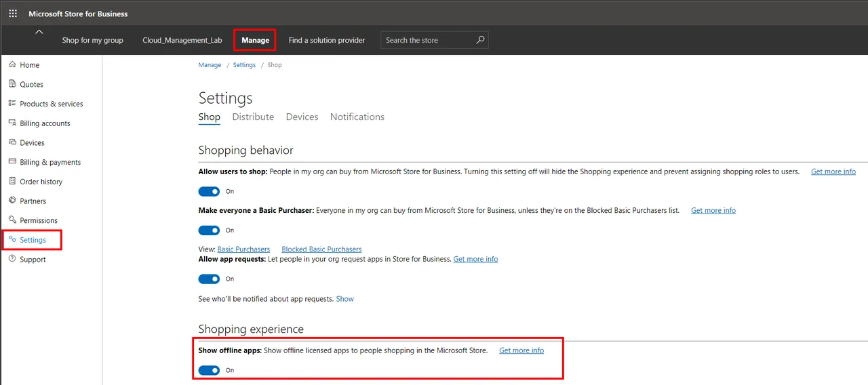
Task: Open the Shop settings tab
Action: 210,117
